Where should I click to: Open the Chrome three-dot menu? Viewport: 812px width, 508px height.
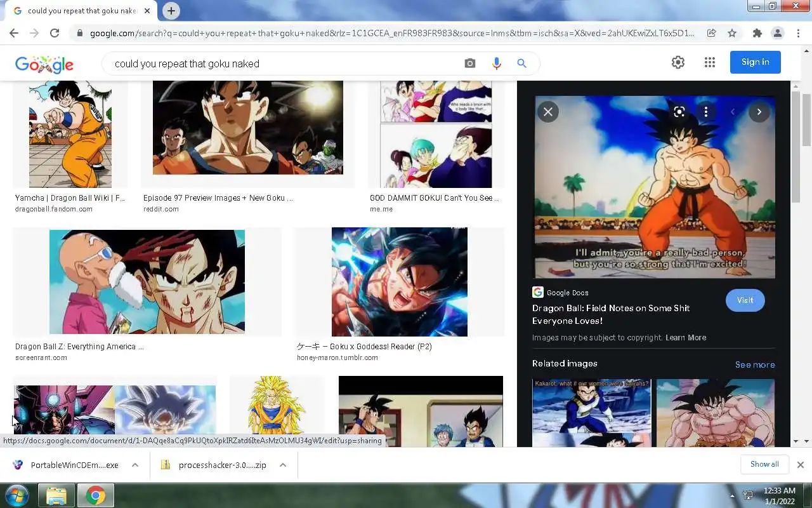point(798,33)
